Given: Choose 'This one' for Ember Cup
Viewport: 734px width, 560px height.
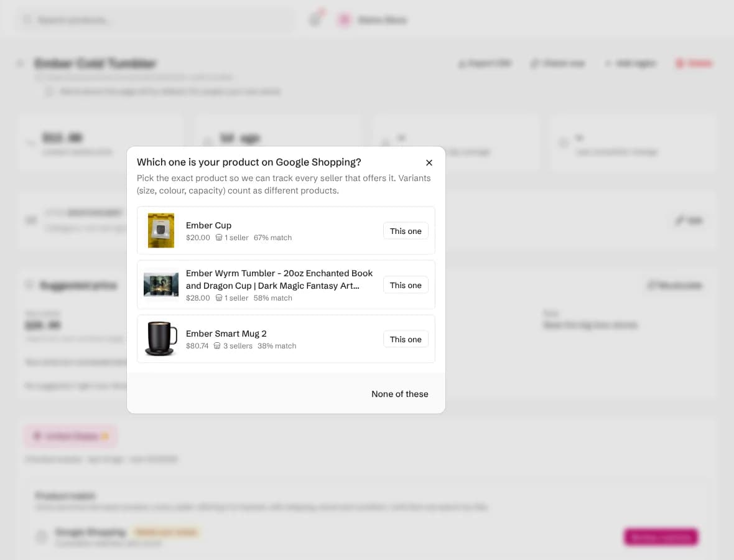Looking at the screenshot, I should coord(406,231).
